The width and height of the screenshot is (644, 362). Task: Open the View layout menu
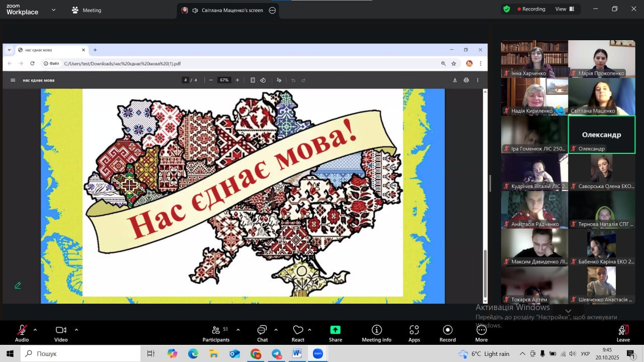click(565, 9)
